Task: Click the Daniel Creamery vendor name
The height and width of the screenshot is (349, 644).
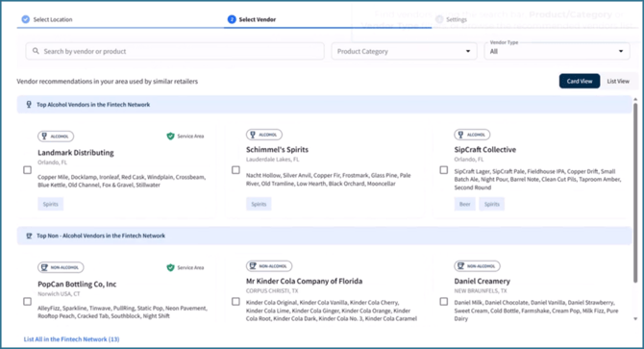Action: pos(483,281)
